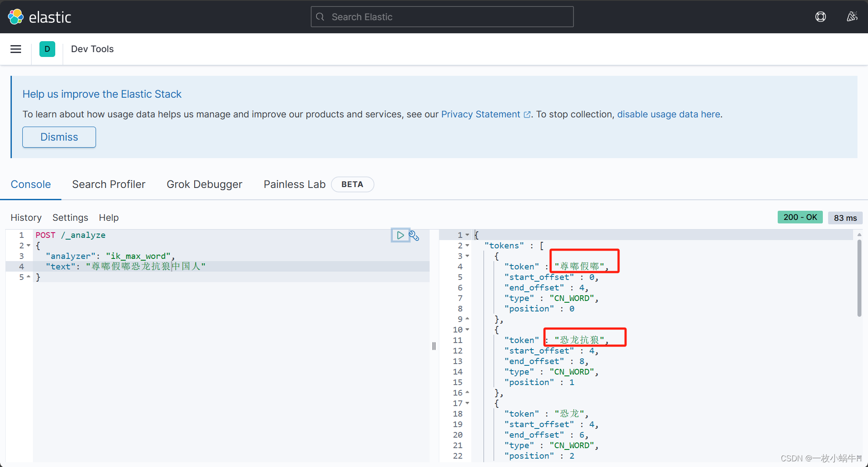
Task: Click the newsfeed party-popper icon in header
Action: click(x=852, y=17)
